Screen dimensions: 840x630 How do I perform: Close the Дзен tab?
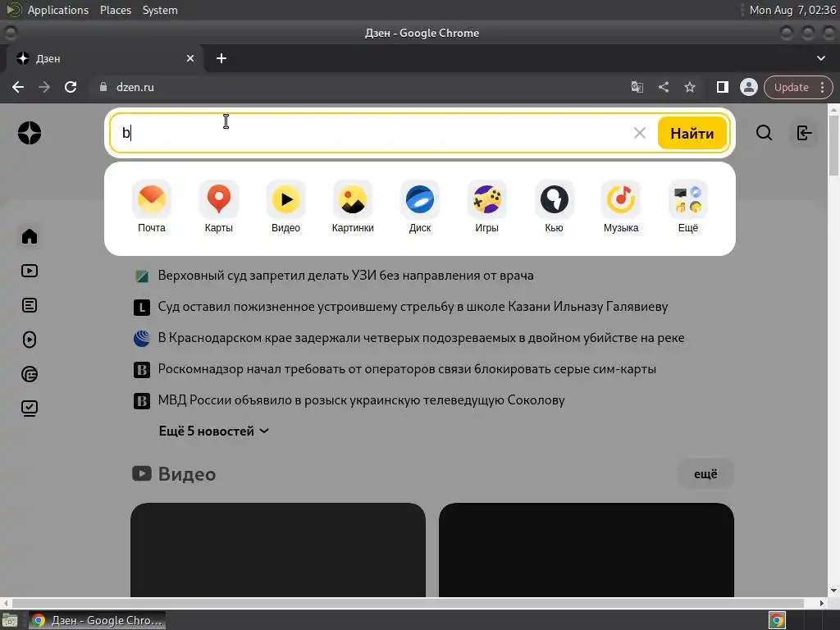(190, 58)
